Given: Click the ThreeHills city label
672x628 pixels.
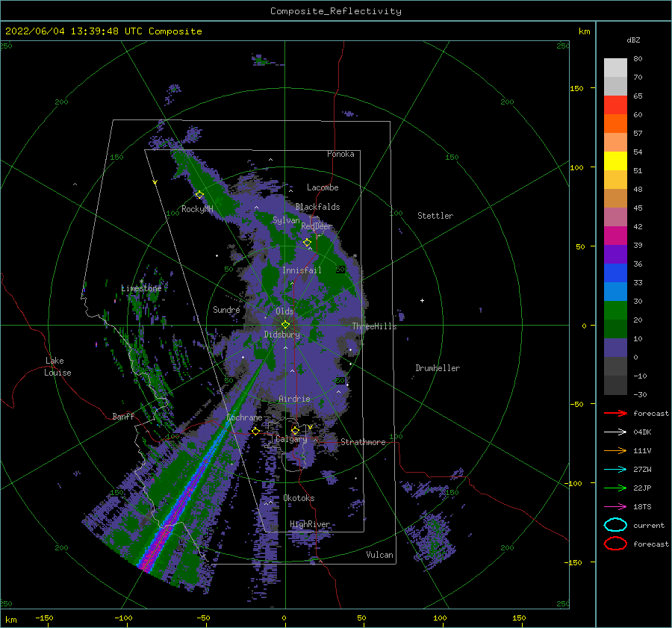Looking at the screenshot, I should [375, 326].
